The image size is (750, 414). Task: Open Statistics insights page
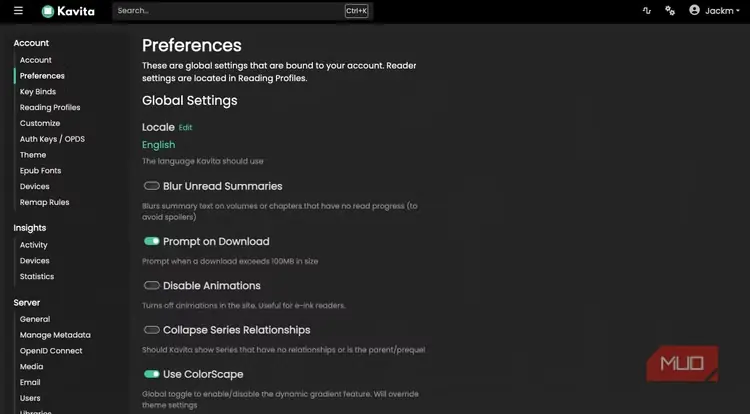pyautogui.click(x=37, y=276)
